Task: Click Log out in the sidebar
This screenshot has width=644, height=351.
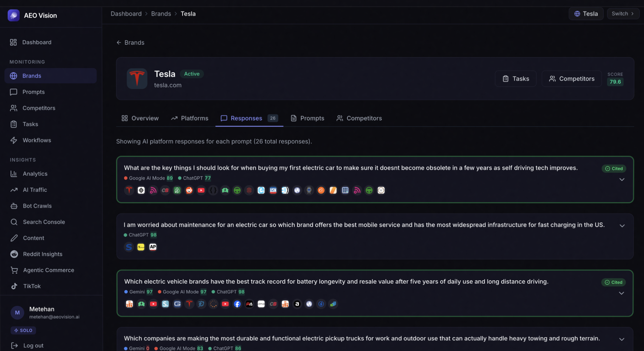Action: [x=33, y=345]
